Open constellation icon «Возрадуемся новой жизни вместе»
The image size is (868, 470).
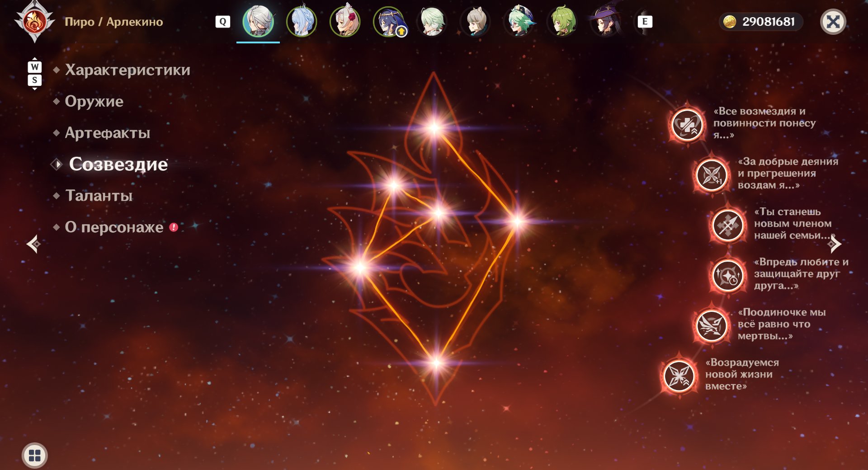point(679,375)
